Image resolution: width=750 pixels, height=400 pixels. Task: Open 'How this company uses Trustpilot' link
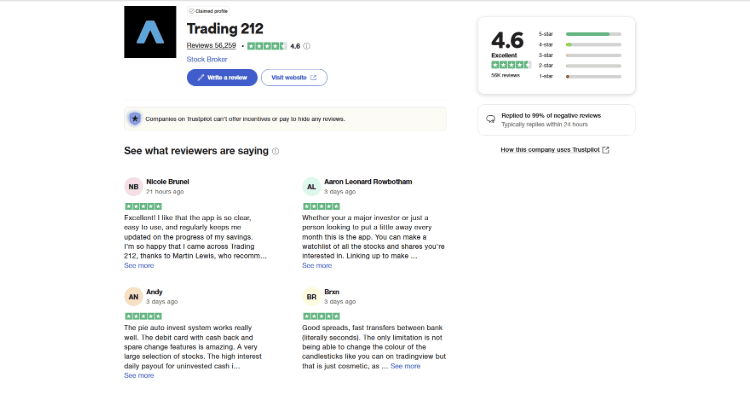[555, 150]
